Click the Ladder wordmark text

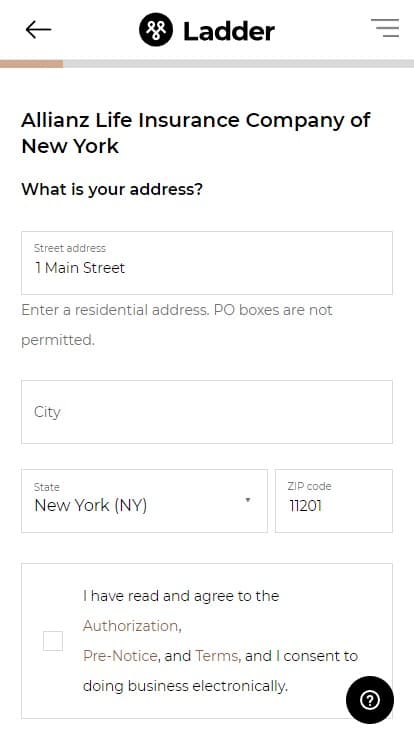229,31
